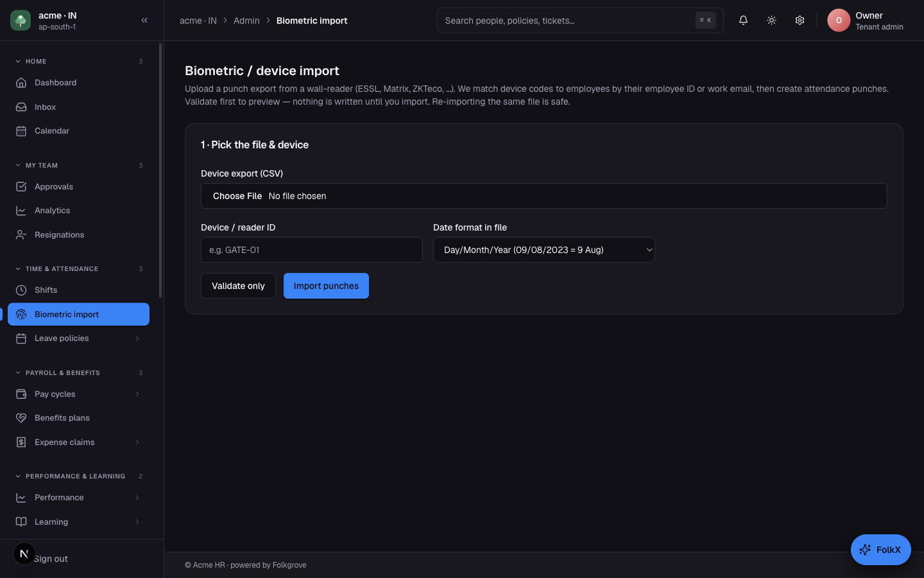Click the Owner Tenant admin name text
Screen dimensions: 924x578
tap(879, 21)
